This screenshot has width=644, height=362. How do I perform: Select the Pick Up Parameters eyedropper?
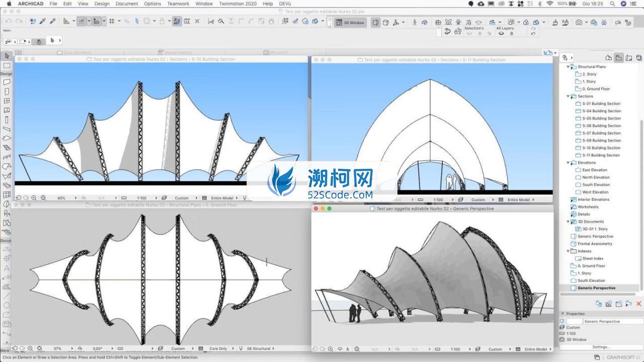(x=43, y=22)
